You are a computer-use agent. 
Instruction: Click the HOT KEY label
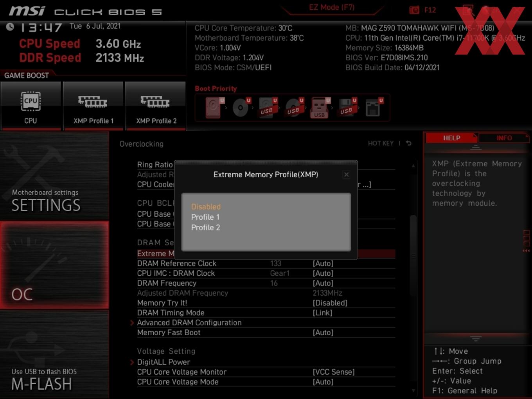pos(381,144)
